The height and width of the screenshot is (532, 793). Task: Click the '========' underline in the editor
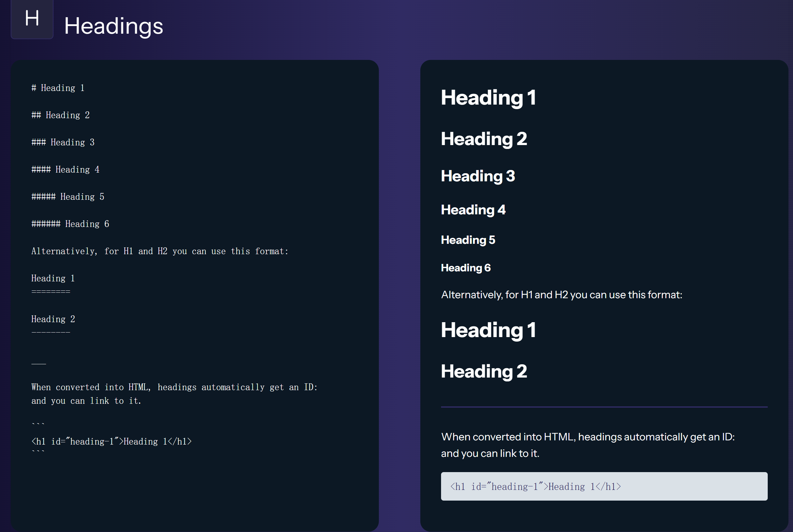[x=51, y=291]
